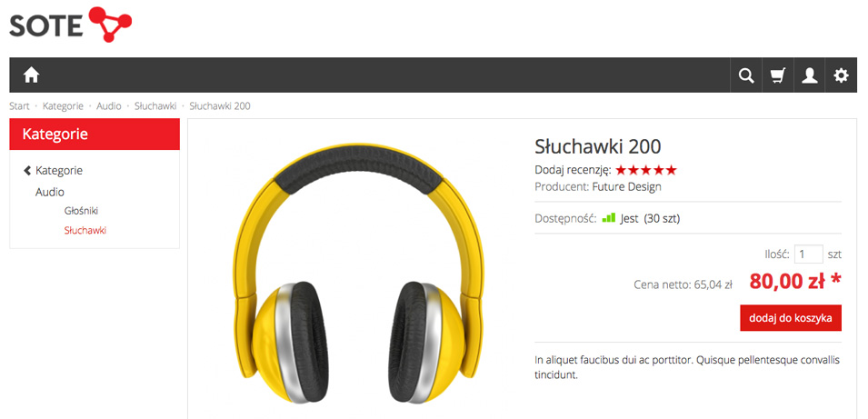Add product with dodaj do koszyka button

(791, 318)
